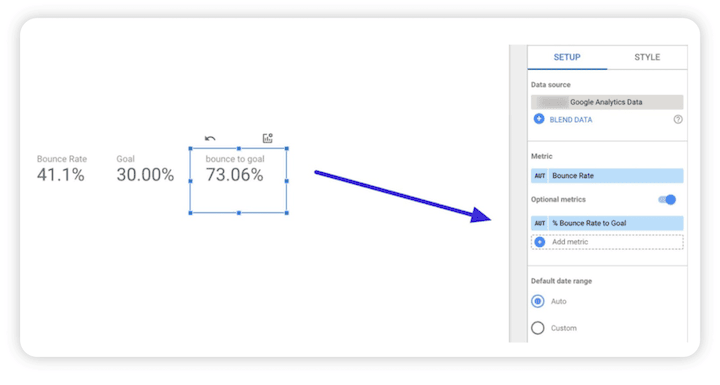Viewport: 720px width, 385px height.
Task: Switch to the STYLE tab
Action: tap(647, 57)
